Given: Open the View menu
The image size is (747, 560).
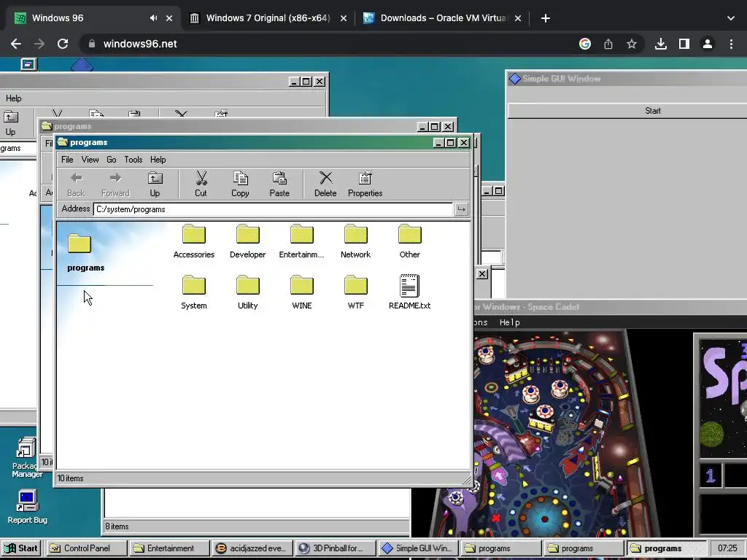Looking at the screenshot, I should coord(90,160).
